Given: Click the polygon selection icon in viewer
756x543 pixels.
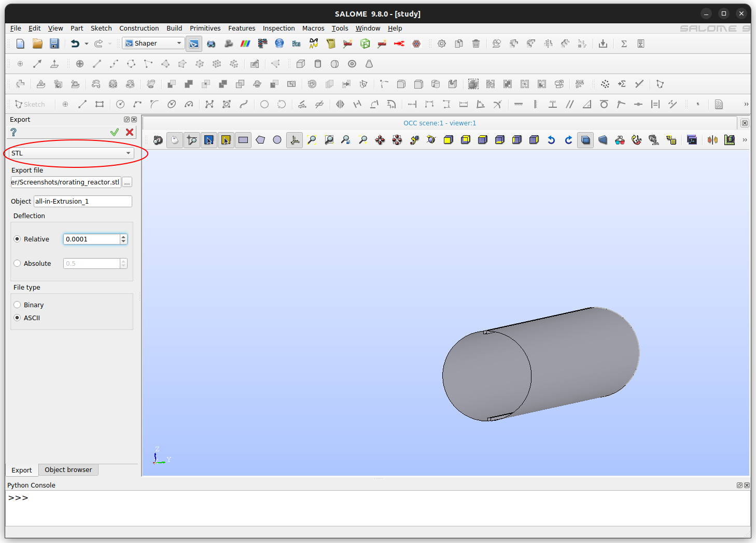Looking at the screenshot, I should click(x=260, y=140).
